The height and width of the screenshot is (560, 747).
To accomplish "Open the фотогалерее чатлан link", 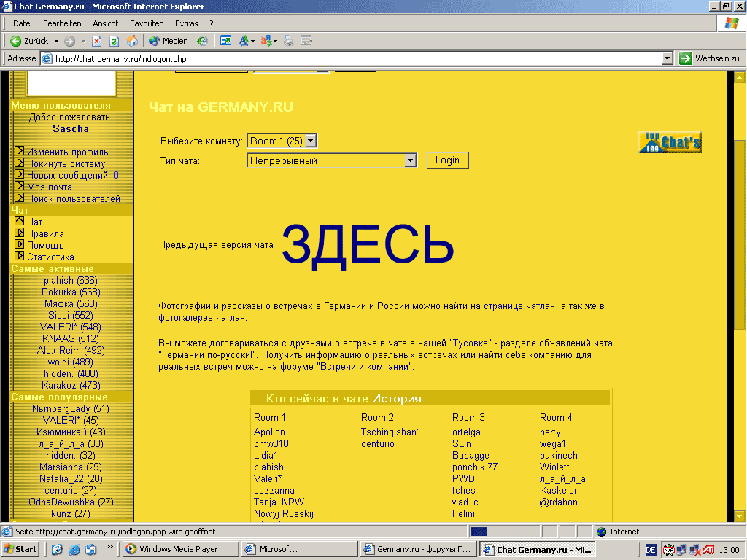I will tap(202, 318).
